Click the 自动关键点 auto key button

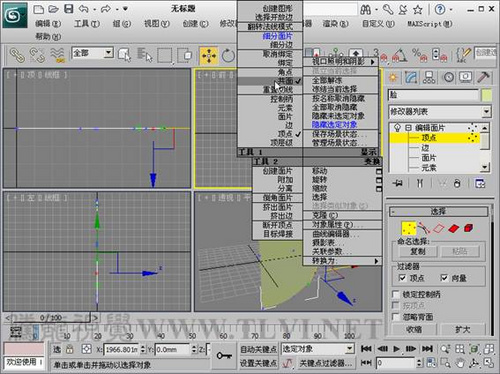click(x=259, y=349)
